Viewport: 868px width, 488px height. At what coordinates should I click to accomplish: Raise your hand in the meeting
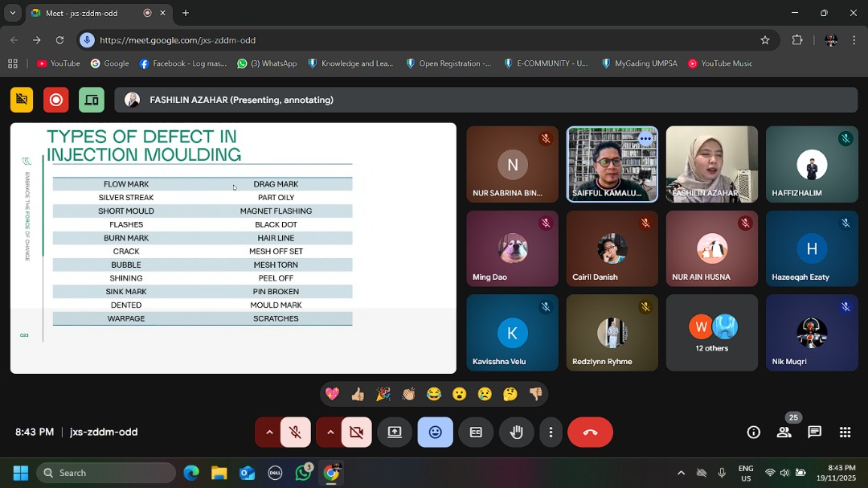(517, 433)
